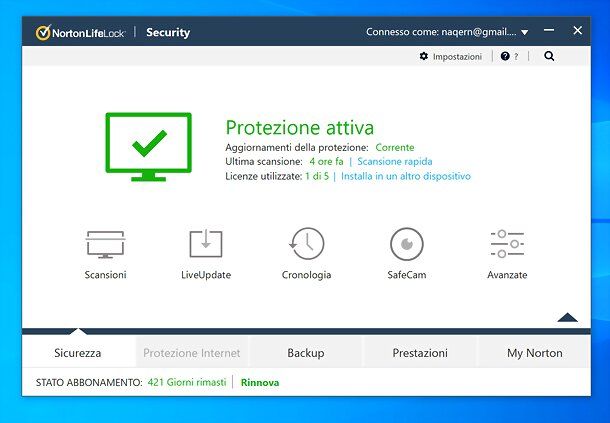Click the Scansione rapida link
The height and width of the screenshot is (423, 610).
[x=394, y=161]
